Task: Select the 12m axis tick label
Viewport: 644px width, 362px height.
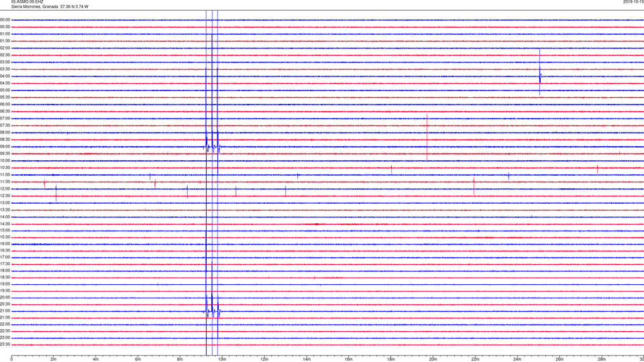Action: pyautogui.click(x=264, y=359)
